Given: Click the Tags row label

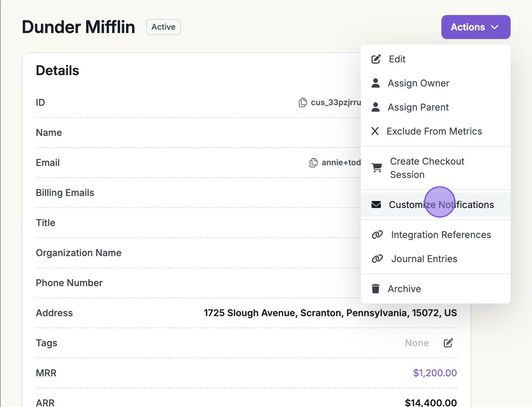Looking at the screenshot, I should [x=47, y=343].
